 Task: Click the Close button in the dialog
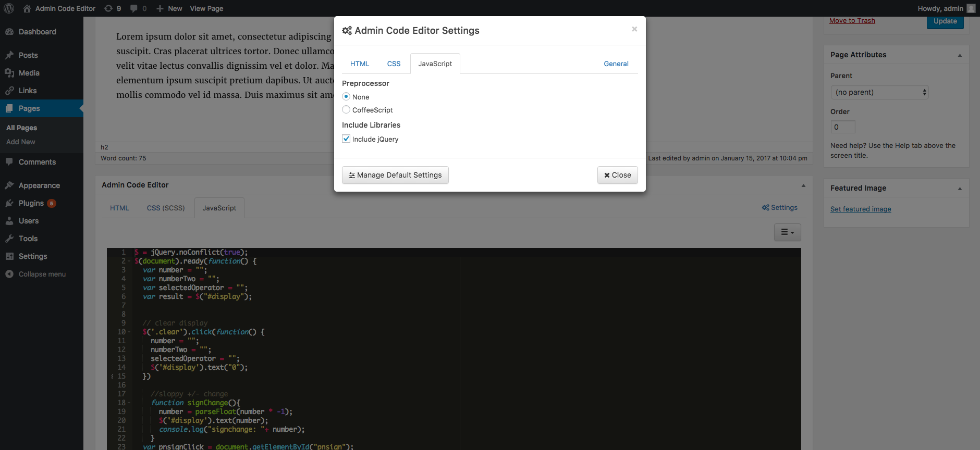tap(618, 175)
